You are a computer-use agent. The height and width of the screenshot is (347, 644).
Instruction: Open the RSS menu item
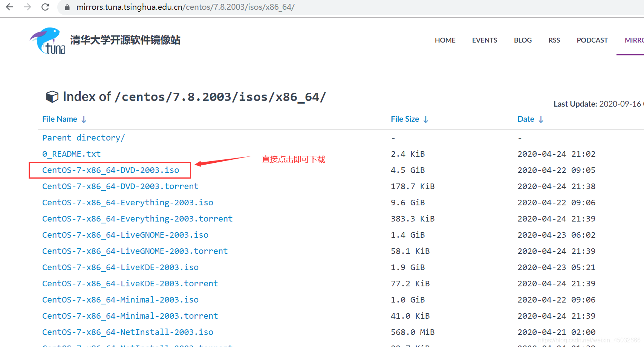click(x=554, y=40)
